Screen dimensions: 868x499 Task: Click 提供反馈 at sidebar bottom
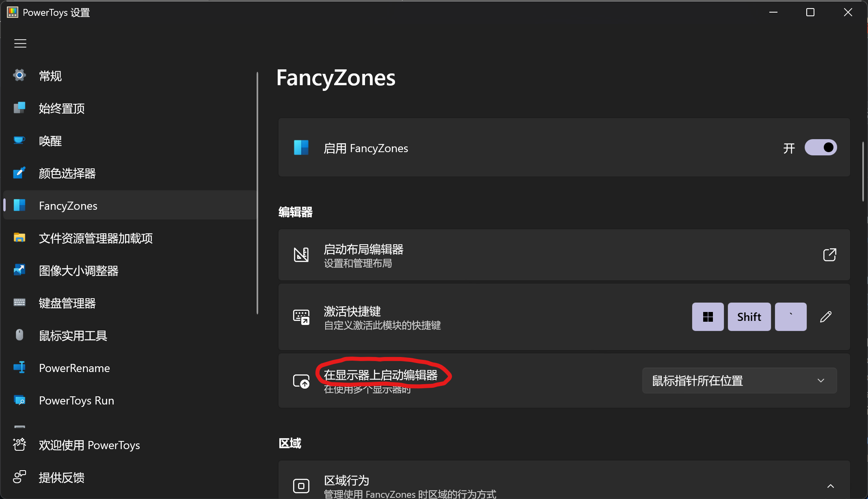(19, 477)
